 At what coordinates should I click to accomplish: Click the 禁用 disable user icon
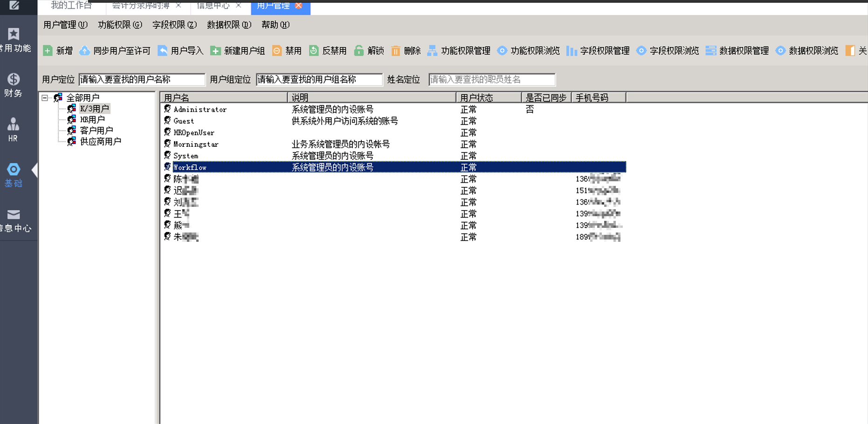[x=277, y=51]
